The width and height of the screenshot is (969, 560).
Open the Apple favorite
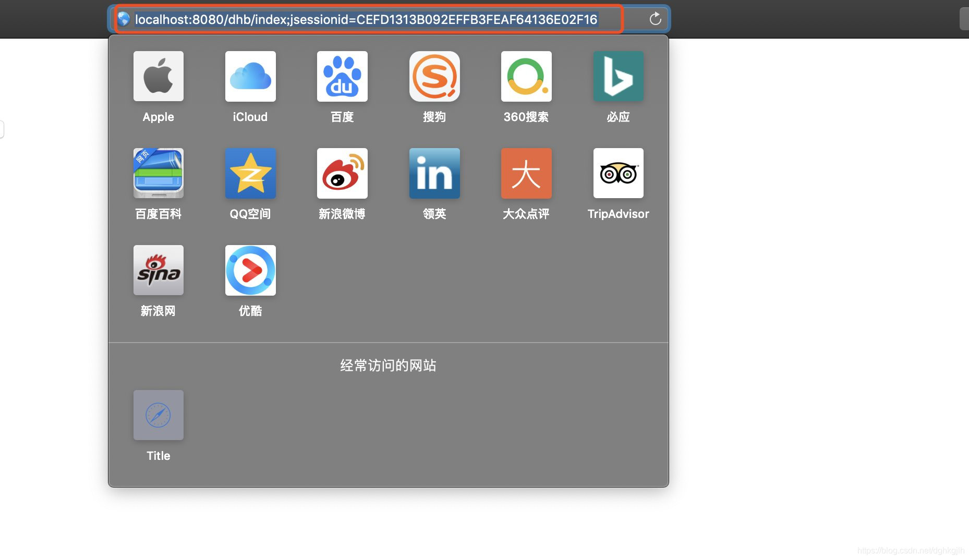click(159, 76)
